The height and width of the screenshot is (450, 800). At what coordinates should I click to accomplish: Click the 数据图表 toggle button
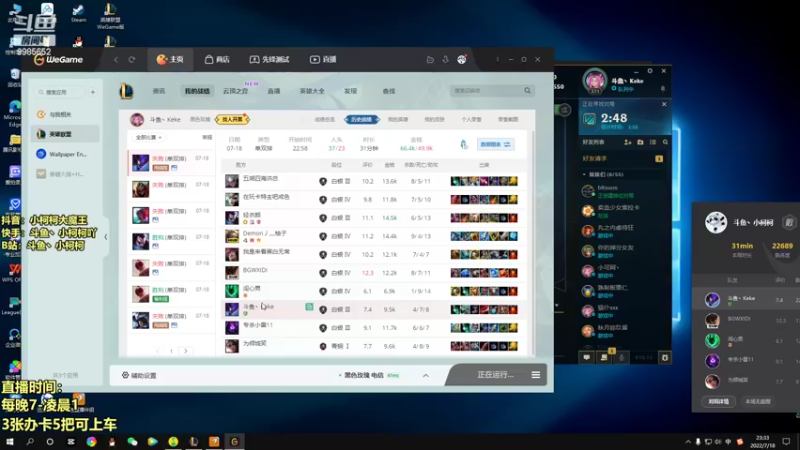click(x=495, y=144)
